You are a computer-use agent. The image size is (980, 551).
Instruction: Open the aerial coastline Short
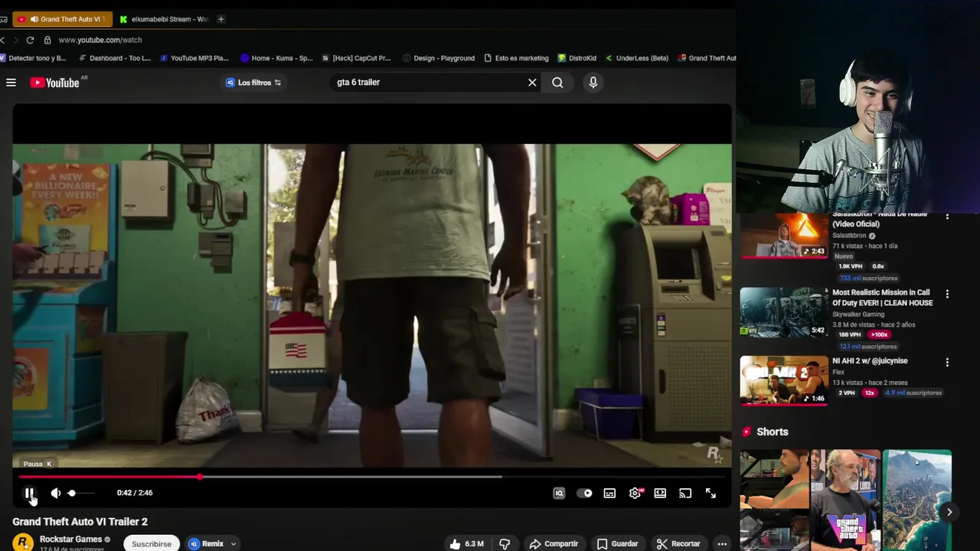(917, 500)
